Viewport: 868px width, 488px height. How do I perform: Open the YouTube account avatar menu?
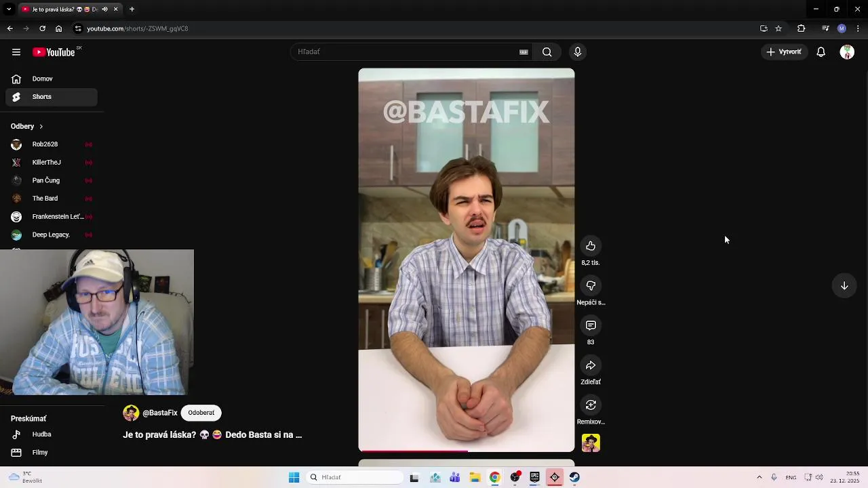coord(847,52)
